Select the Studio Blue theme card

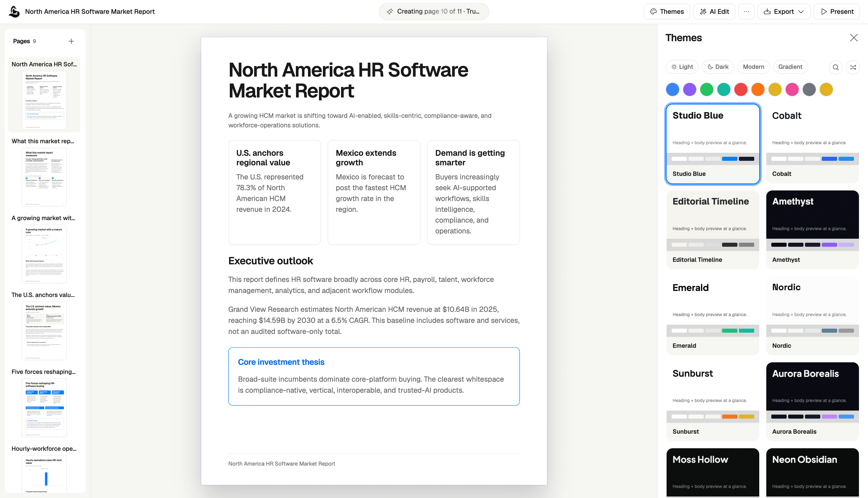pyautogui.click(x=713, y=144)
